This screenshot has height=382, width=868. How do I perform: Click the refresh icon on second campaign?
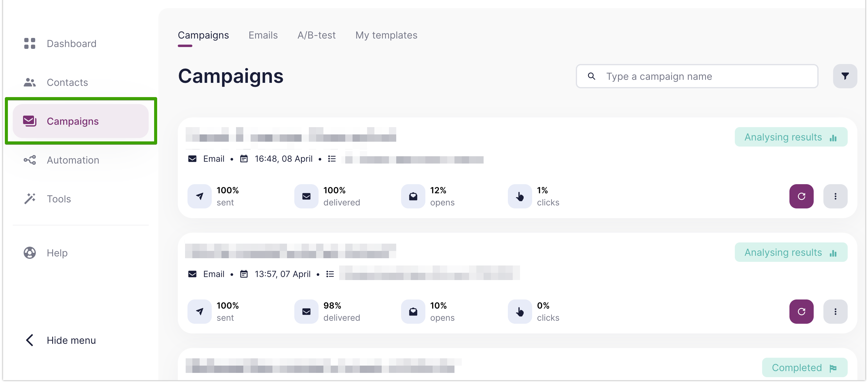point(802,311)
